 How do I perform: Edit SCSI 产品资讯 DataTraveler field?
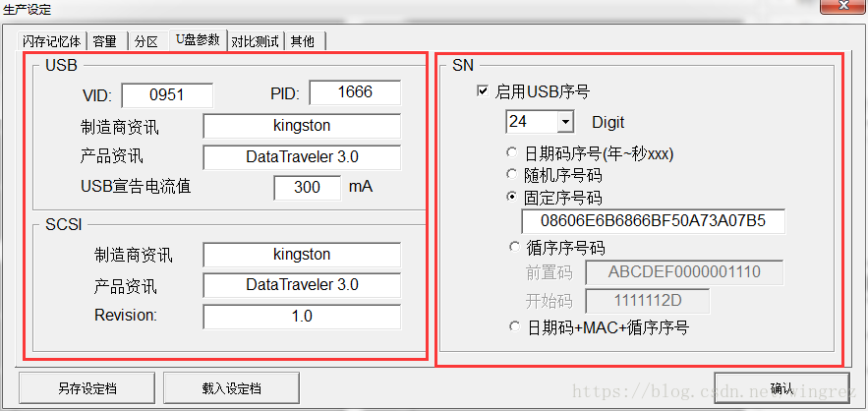[302, 285]
